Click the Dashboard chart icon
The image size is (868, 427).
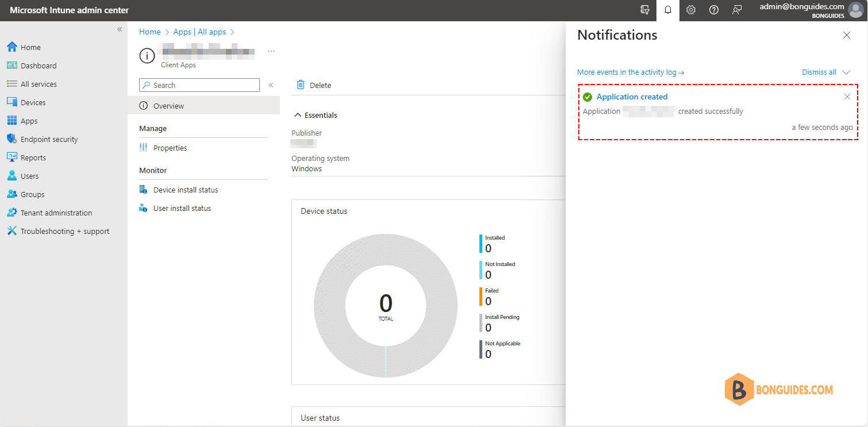point(12,66)
